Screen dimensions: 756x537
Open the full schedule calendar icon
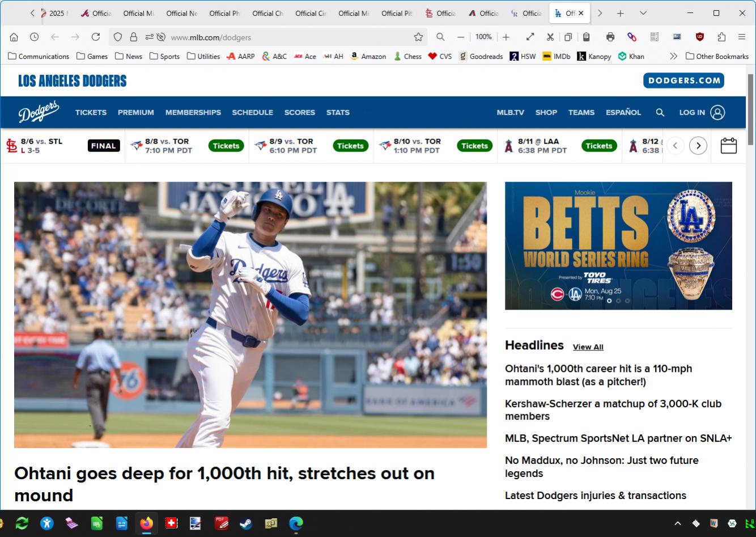[728, 146]
